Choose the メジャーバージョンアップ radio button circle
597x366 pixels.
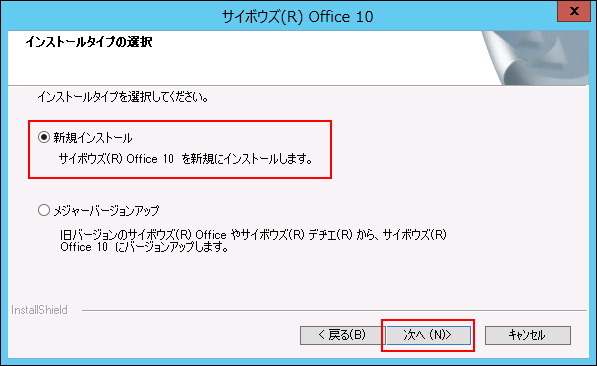[x=44, y=210]
